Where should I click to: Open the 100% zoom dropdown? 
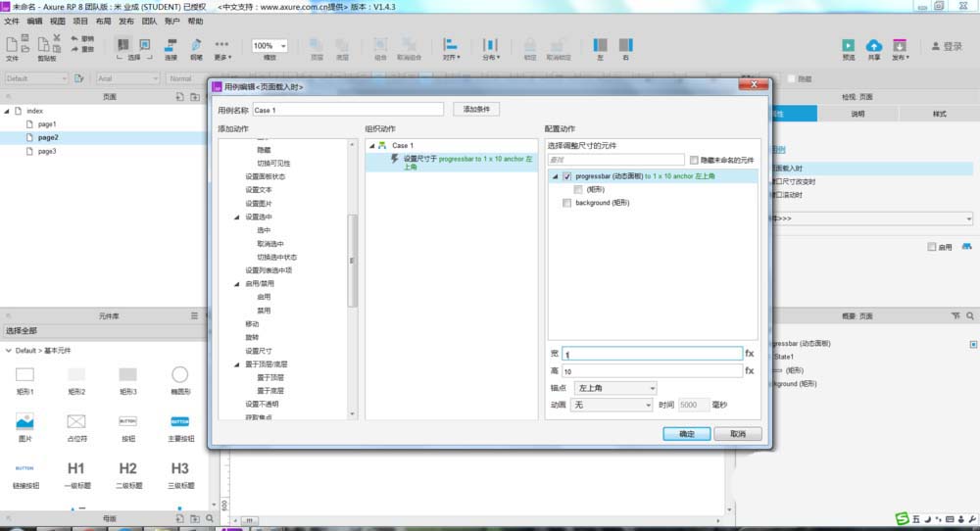click(269, 46)
